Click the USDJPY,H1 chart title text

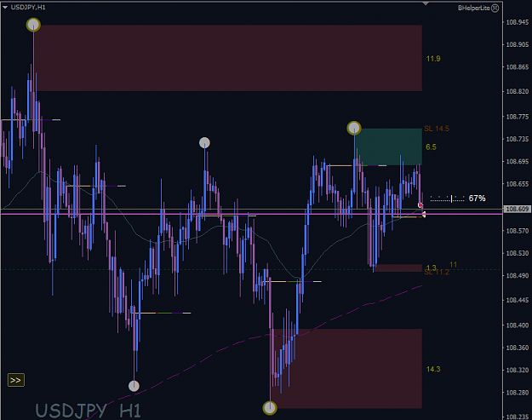[28, 7]
